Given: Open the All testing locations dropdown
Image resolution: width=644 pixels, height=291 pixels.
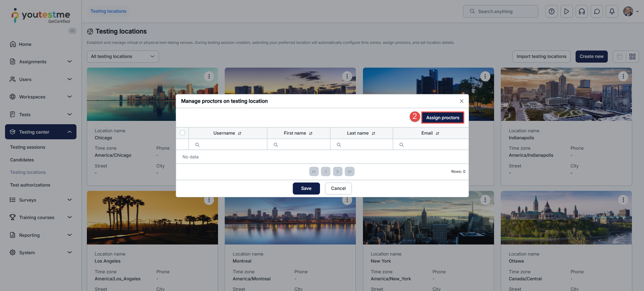Looking at the screenshot, I should tap(123, 57).
